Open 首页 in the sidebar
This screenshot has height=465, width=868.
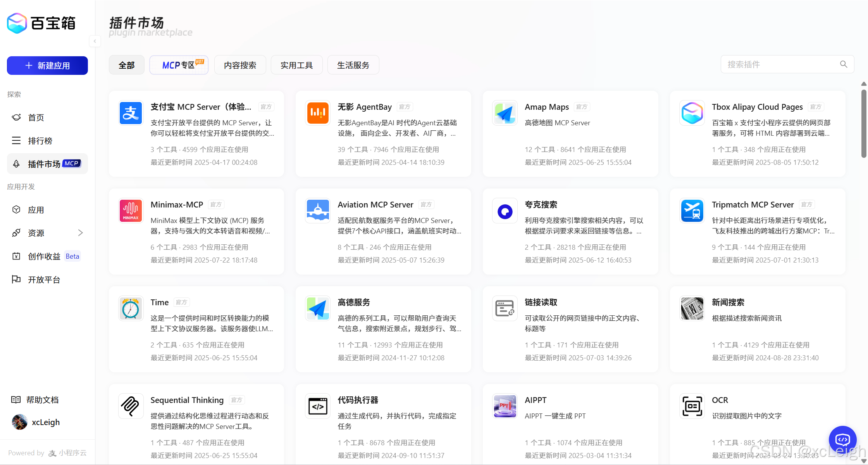tap(47, 118)
